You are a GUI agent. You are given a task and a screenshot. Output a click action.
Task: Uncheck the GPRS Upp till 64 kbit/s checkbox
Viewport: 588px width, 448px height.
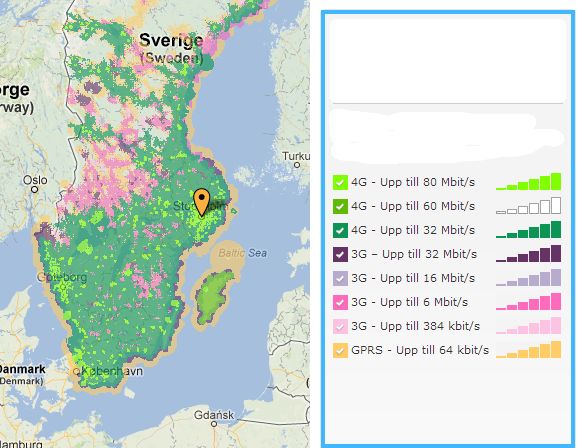point(340,351)
